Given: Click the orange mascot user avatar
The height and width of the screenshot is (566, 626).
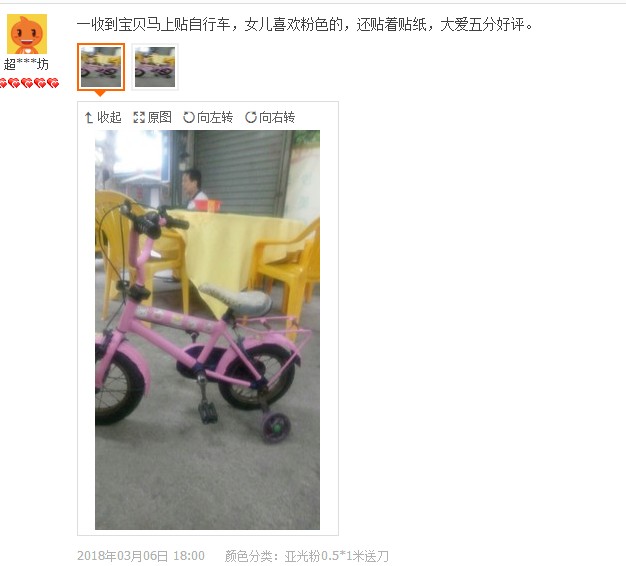Looking at the screenshot, I should pyautogui.click(x=27, y=34).
